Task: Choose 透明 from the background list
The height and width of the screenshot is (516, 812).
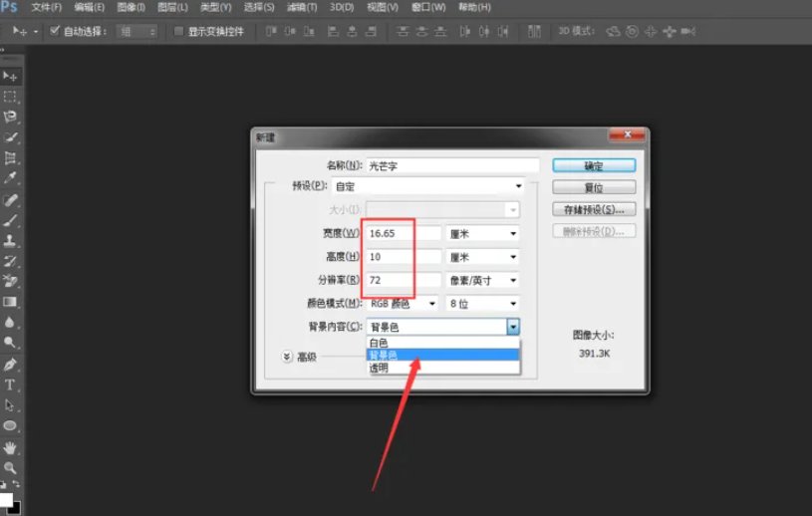Action: pos(442,368)
